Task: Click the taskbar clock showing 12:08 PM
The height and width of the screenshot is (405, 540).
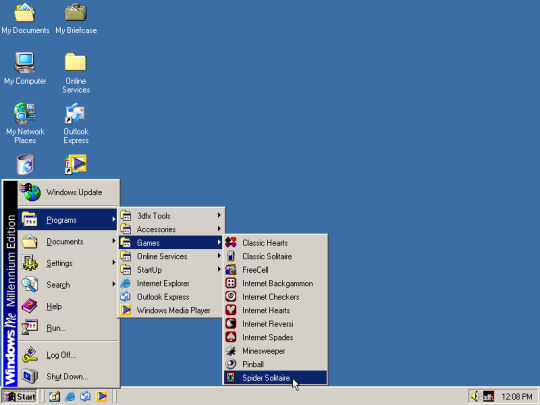Action: click(x=517, y=397)
